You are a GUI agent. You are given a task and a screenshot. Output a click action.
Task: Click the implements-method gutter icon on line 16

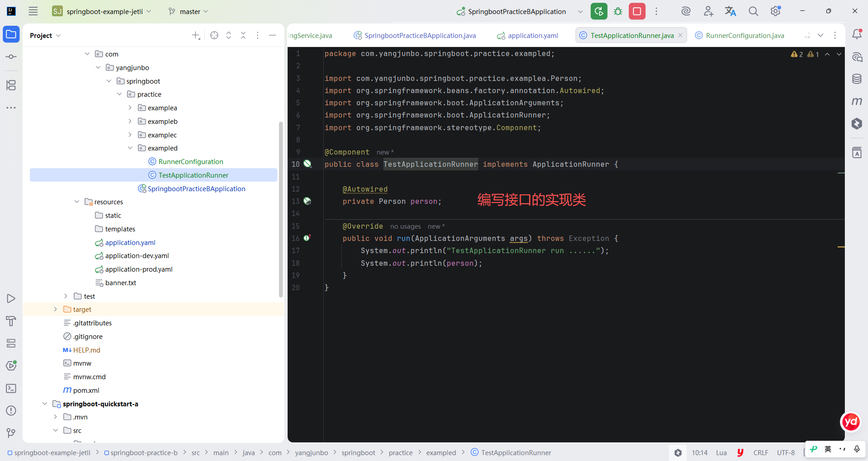pyautogui.click(x=307, y=238)
